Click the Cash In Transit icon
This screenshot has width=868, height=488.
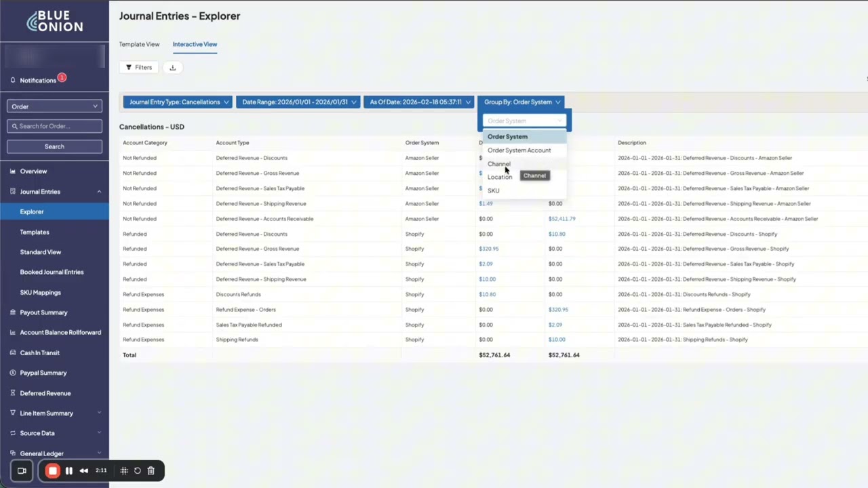click(x=13, y=352)
